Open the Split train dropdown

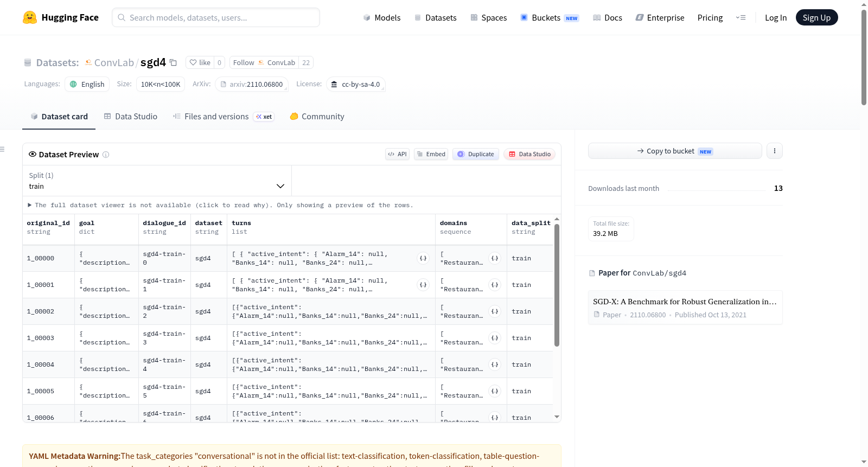pos(157,181)
